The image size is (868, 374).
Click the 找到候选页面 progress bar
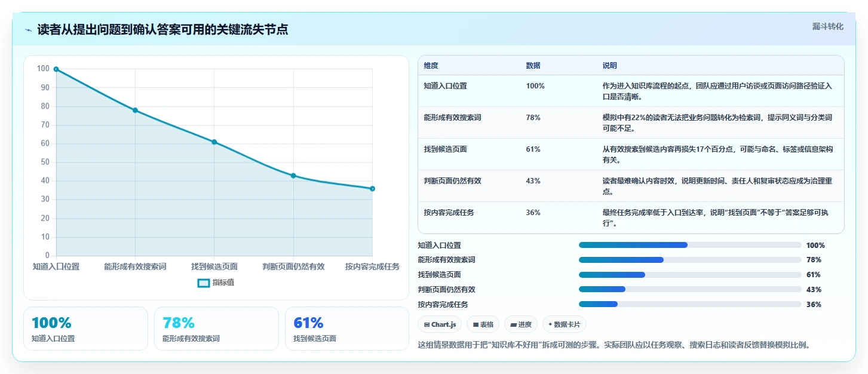click(x=690, y=275)
